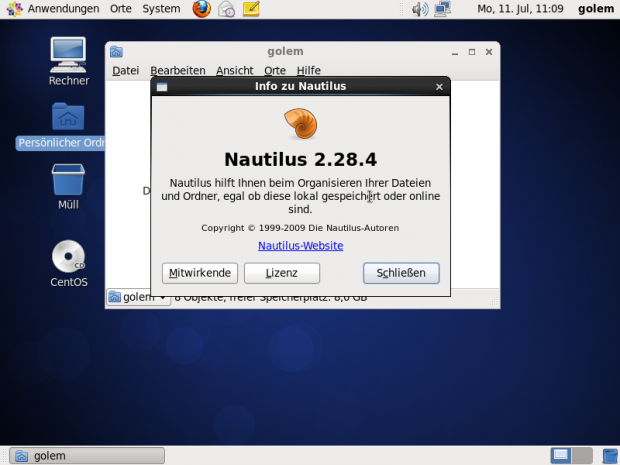Close the Info zu Nautilus dialog

[x=439, y=87]
